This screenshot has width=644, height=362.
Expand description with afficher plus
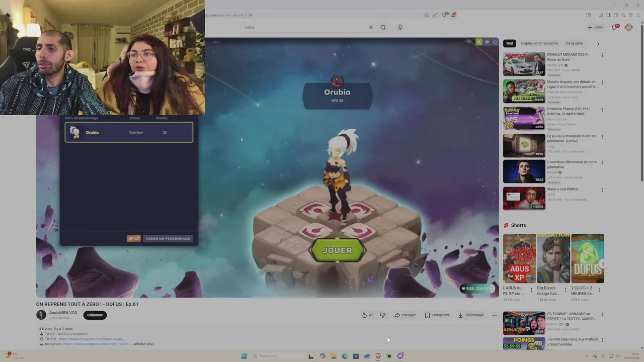point(143,344)
